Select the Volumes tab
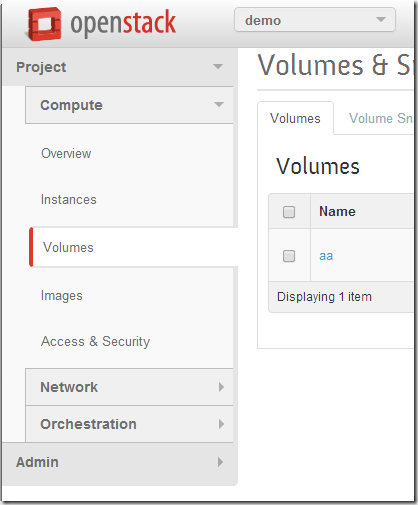This screenshot has height=505, width=418. 295,118
